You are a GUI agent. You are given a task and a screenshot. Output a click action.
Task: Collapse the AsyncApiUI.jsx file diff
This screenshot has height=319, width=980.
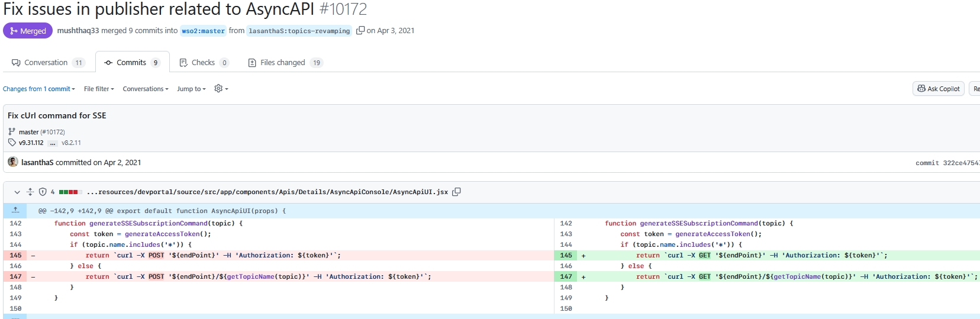17,192
